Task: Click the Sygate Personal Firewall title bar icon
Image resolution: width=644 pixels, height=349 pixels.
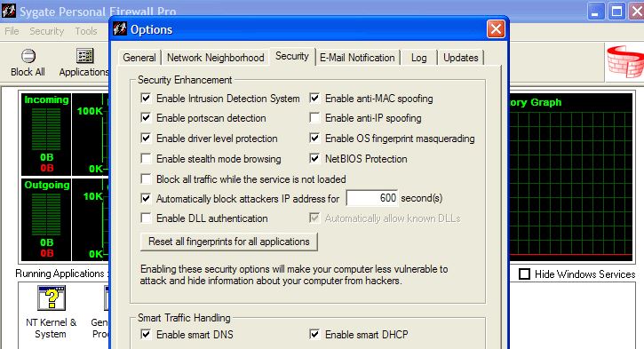Action: point(8,11)
